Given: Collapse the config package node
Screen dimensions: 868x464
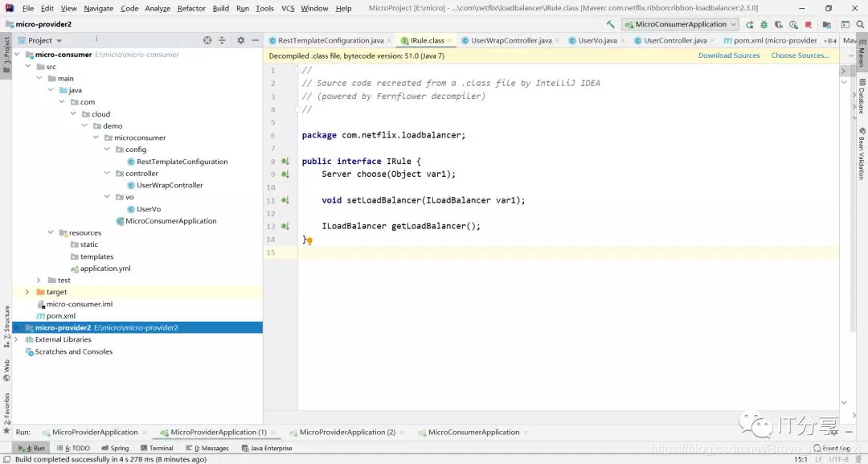Looking at the screenshot, I should [x=108, y=150].
